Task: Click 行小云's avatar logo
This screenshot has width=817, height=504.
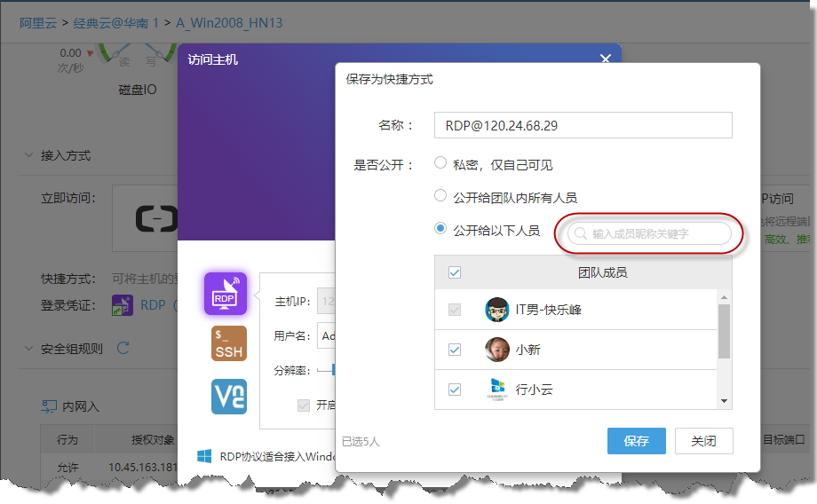Action: tap(497, 390)
